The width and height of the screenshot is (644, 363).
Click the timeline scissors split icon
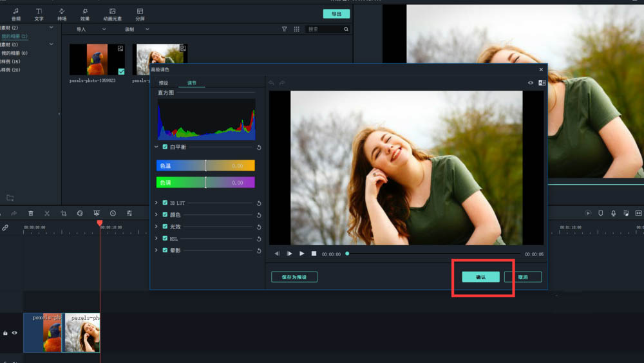(x=47, y=214)
